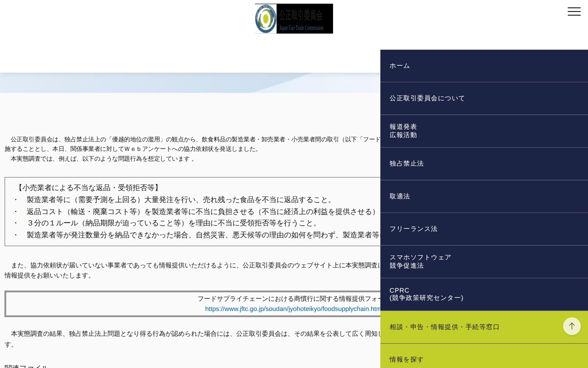
Task: Open the 独占禁止法 menu item
Action: point(406,164)
